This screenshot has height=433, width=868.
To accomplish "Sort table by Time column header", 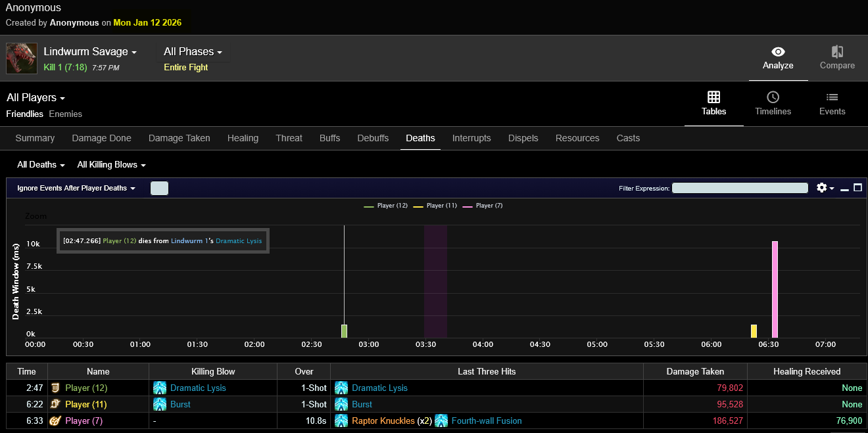I will [x=27, y=371].
